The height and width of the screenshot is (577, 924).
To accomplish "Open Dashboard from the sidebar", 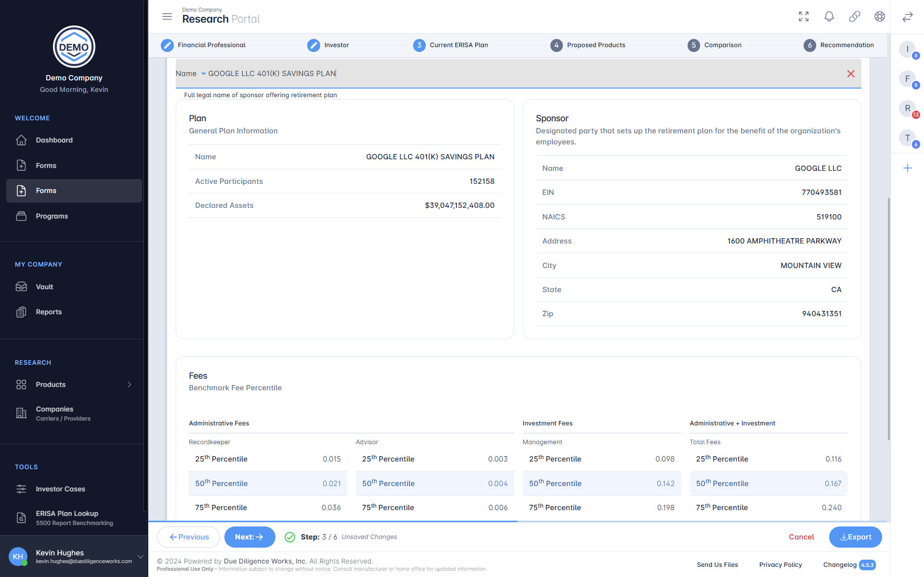I will click(x=74, y=140).
